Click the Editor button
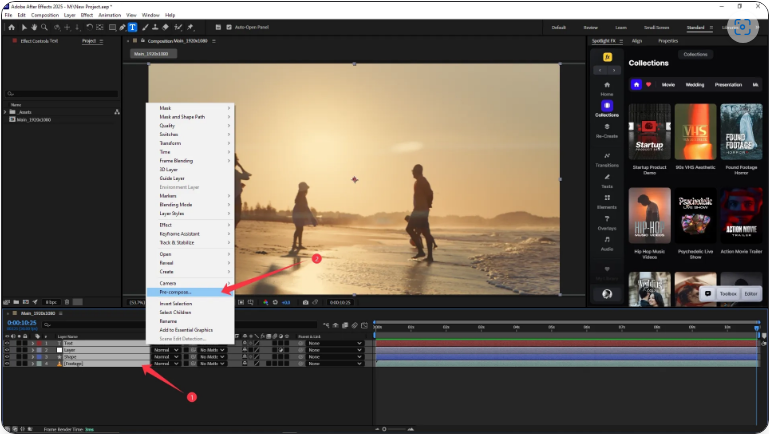The height and width of the screenshot is (434, 769). click(x=751, y=294)
